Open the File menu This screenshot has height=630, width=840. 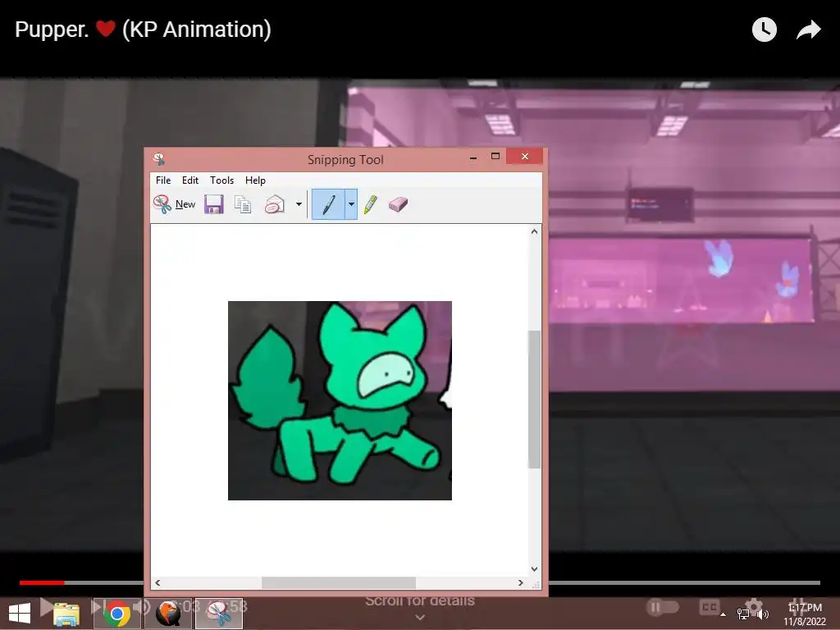[x=163, y=180]
